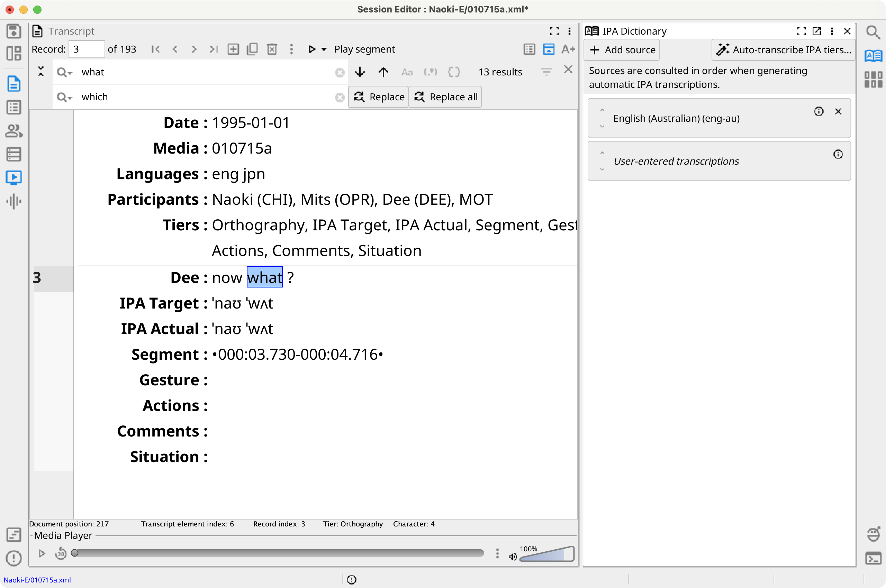This screenshot has width=886, height=588.
Task: Open the console terminal icon in right sidebar
Action: [873, 558]
